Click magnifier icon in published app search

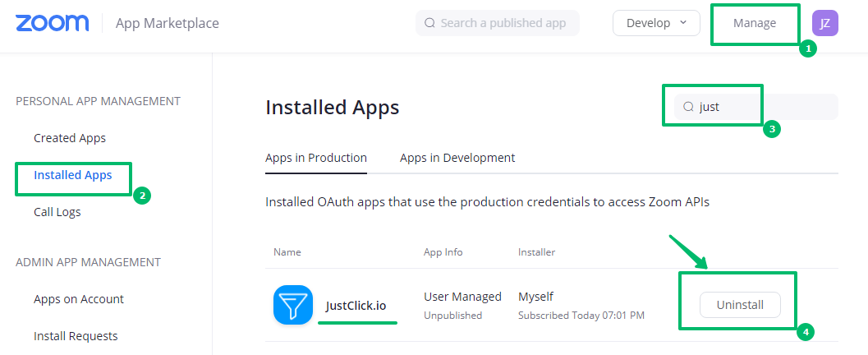[429, 23]
